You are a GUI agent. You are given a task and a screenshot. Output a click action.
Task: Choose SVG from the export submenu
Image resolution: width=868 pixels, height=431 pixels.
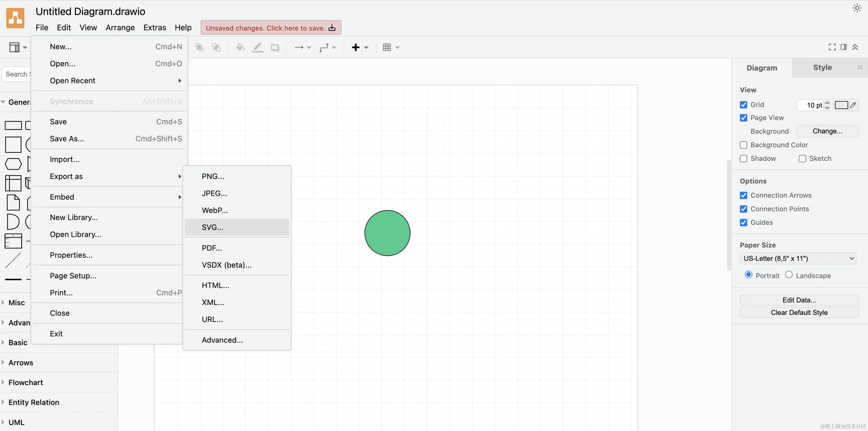click(212, 227)
